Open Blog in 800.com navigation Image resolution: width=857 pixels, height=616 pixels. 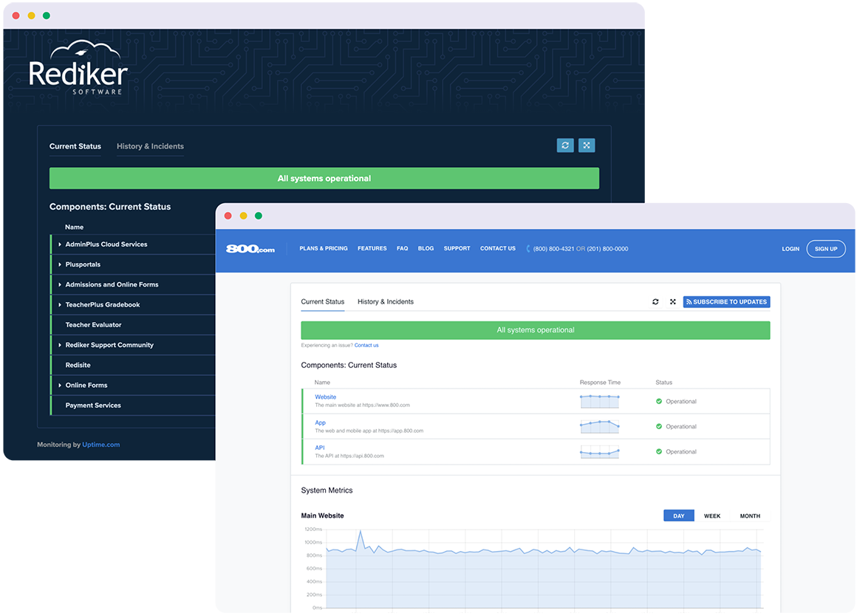click(x=426, y=249)
